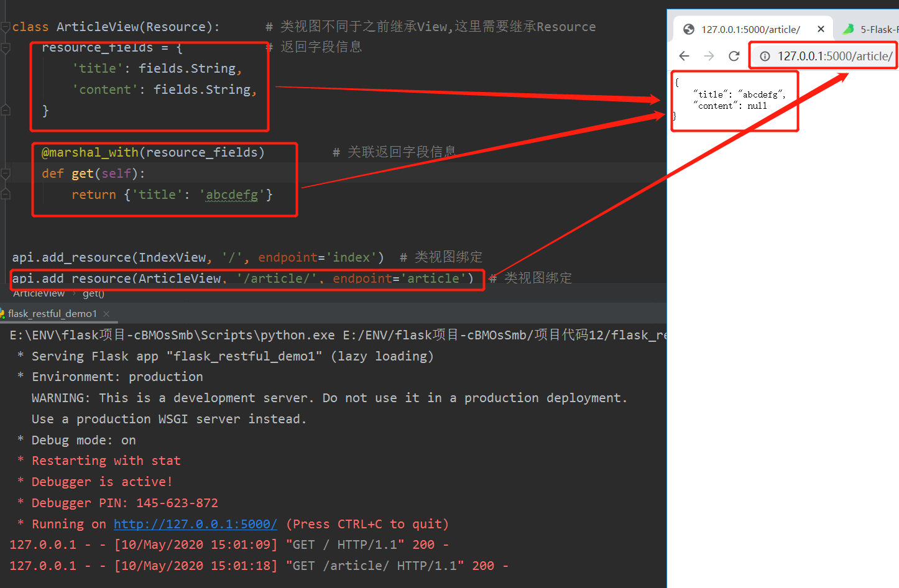Collapse the class ArticleView fold marker
This screenshot has width=899, height=588.
pyautogui.click(x=6, y=27)
